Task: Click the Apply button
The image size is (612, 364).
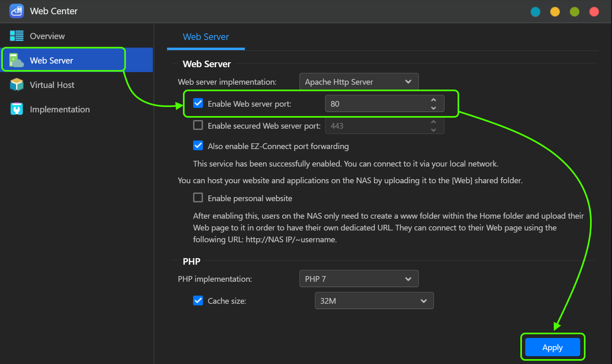Action: [x=553, y=347]
